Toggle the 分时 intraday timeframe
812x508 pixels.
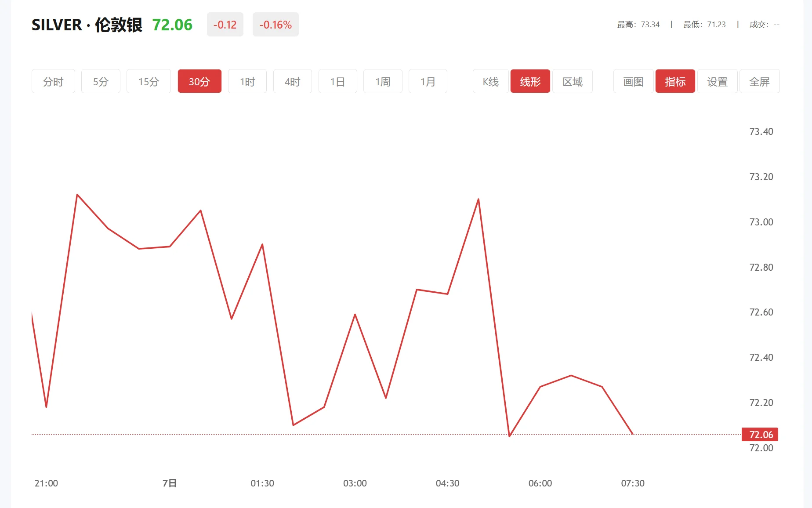coord(53,81)
